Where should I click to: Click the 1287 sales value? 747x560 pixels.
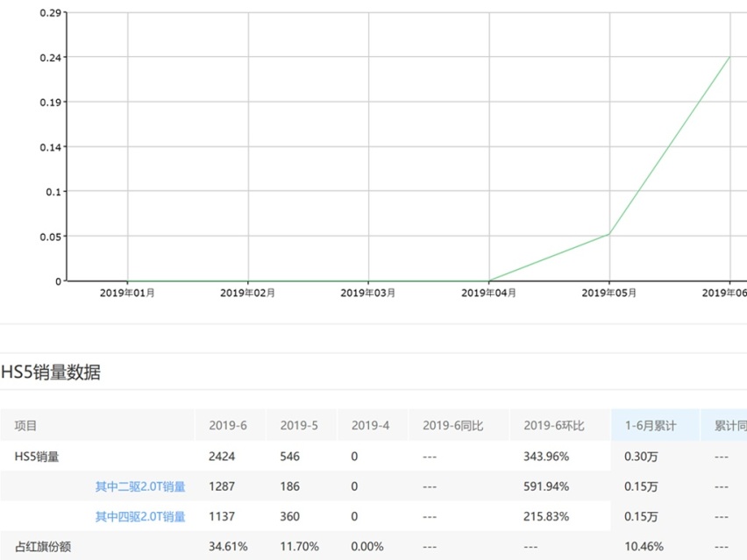tap(222, 486)
